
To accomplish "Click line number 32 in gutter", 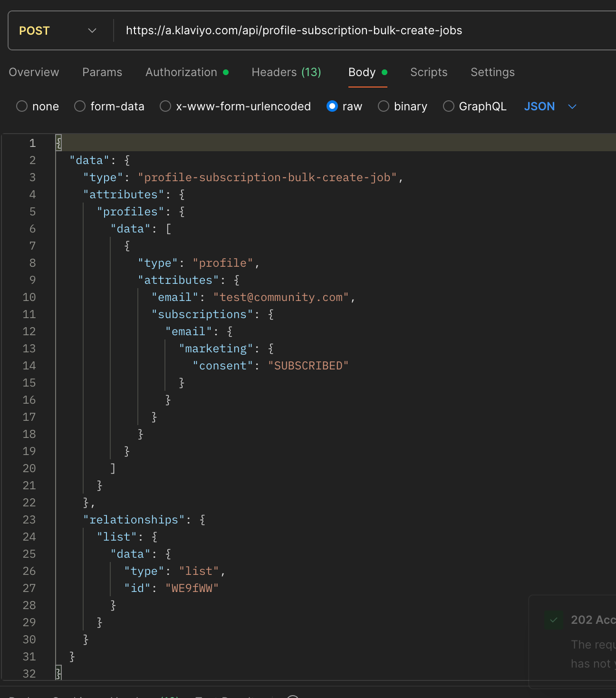I will point(29,674).
